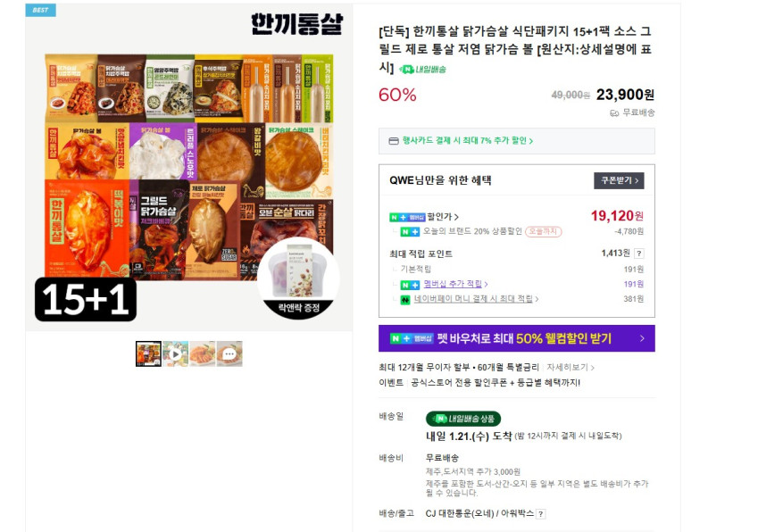
Task: Open 행사카드 결제 시 최대 7% 추가 할인 link
Action: point(468,141)
